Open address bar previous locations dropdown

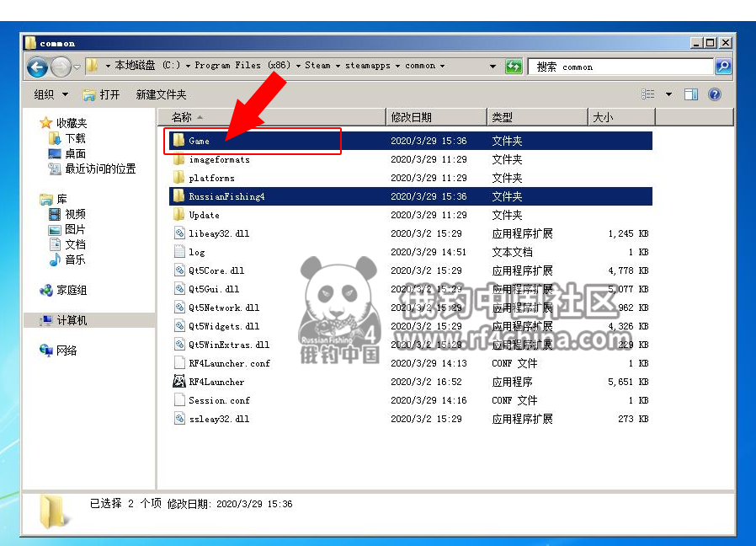(x=492, y=66)
